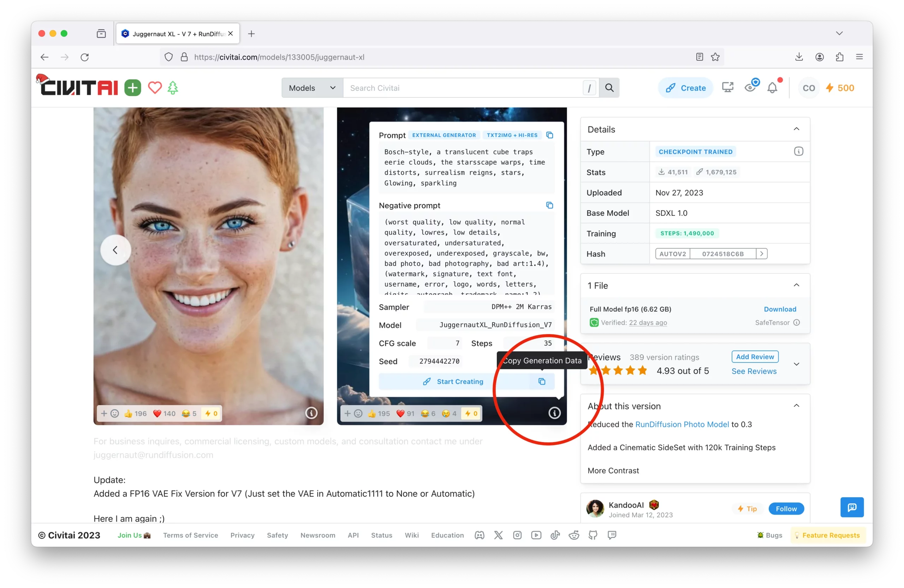Tip buzz on the freckled portrait
This screenshot has height=588, width=904.
click(211, 414)
